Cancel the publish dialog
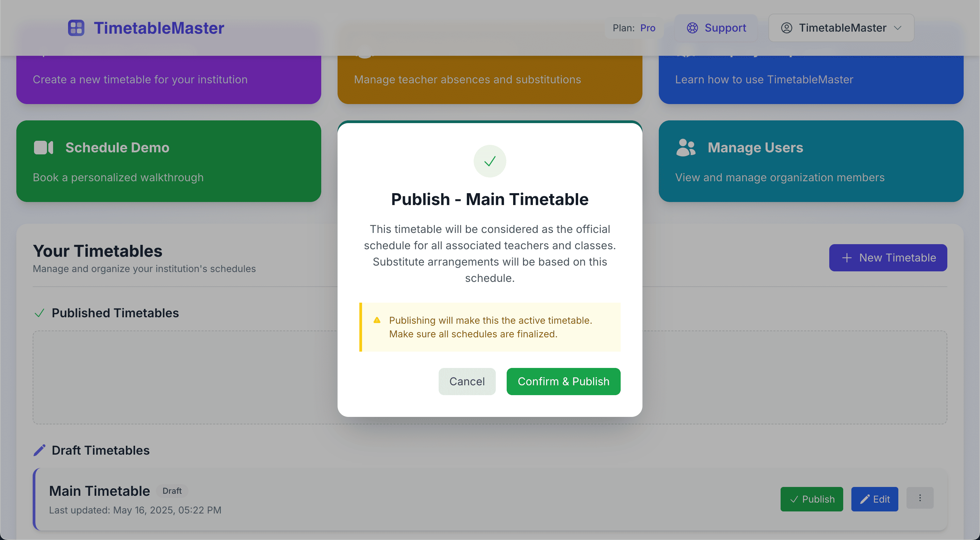 pyautogui.click(x=467, y=382)
